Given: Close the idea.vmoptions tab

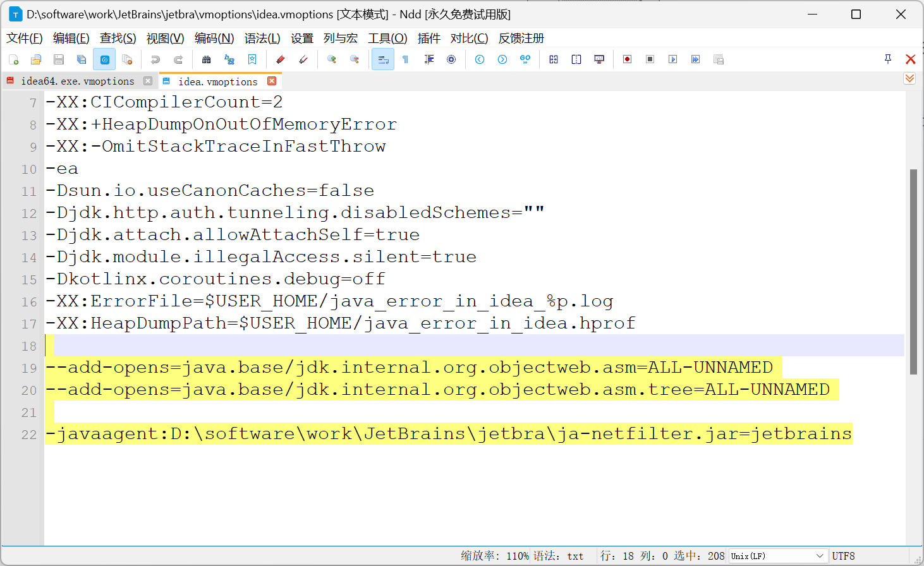Looking at the screenshot, I should pos(272,81).
